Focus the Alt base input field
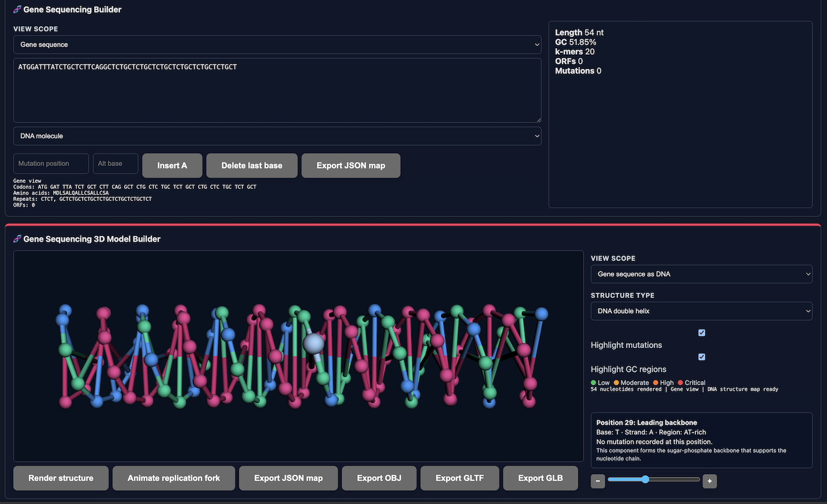 coord(115,164)
